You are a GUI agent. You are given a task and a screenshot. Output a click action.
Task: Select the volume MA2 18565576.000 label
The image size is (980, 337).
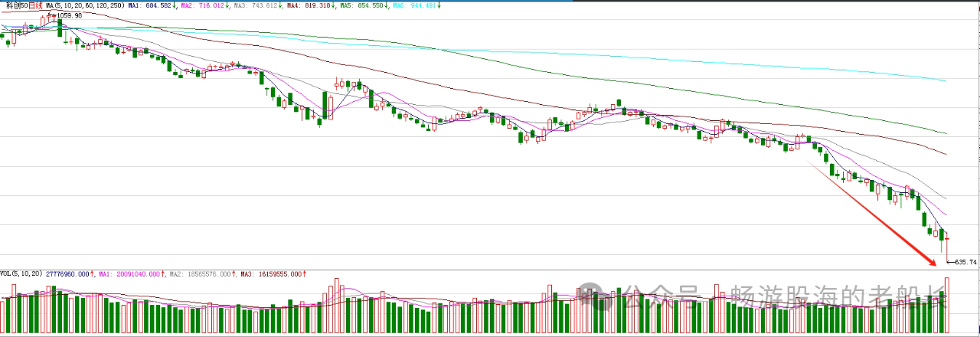pos(201,273)
